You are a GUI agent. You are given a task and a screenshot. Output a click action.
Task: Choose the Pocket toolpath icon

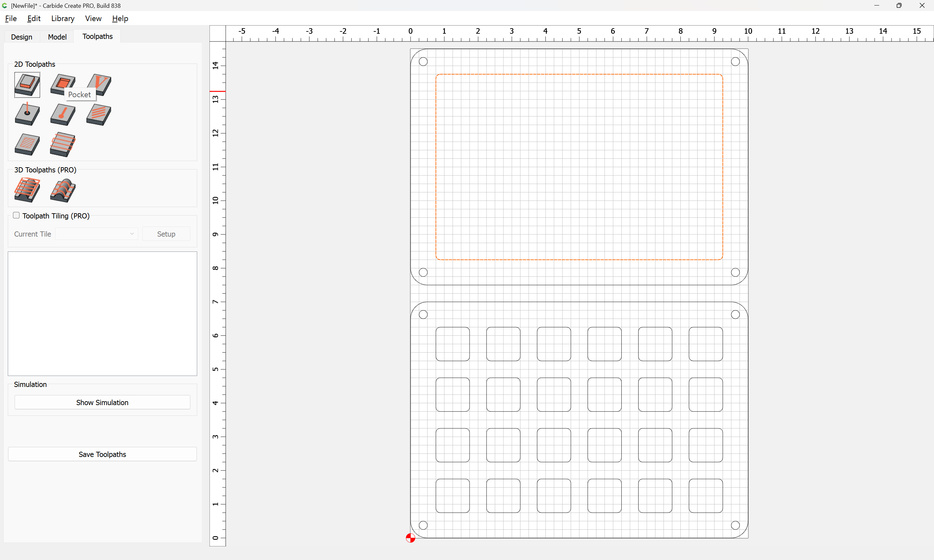pos(63,84)
